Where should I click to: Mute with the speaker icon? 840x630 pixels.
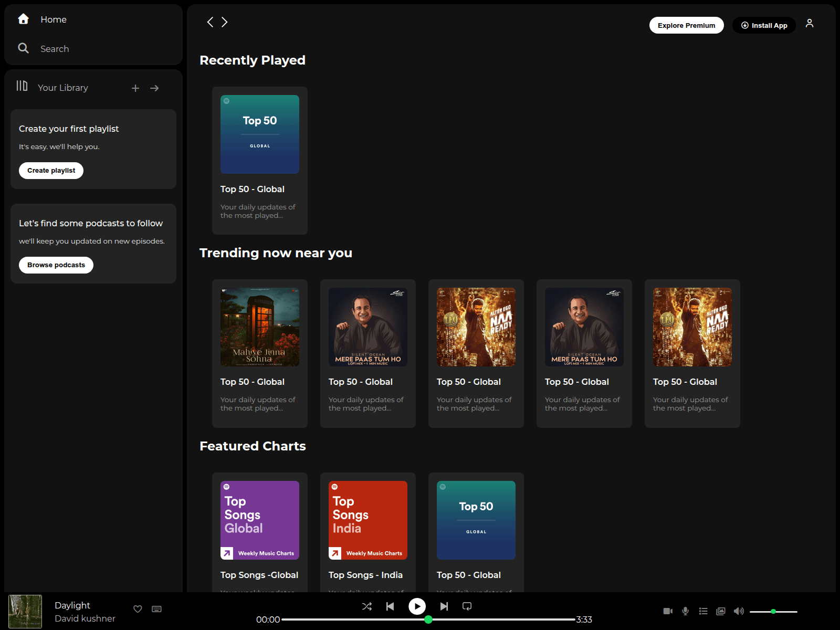[739, 611]
